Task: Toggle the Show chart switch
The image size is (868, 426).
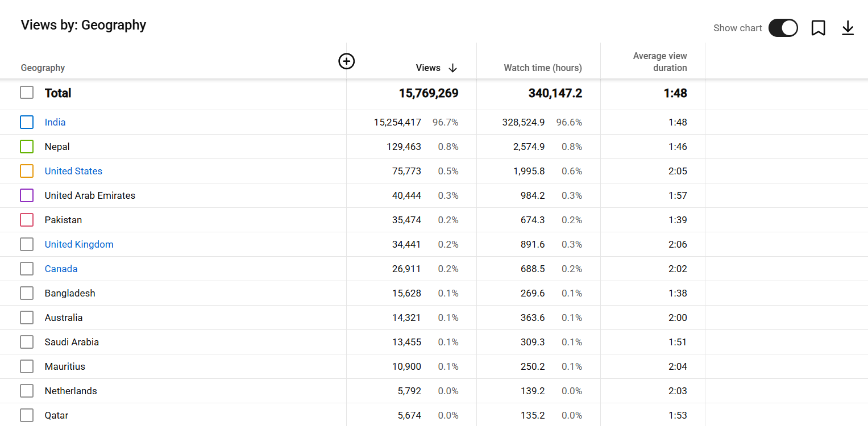Action: (783, 28)
